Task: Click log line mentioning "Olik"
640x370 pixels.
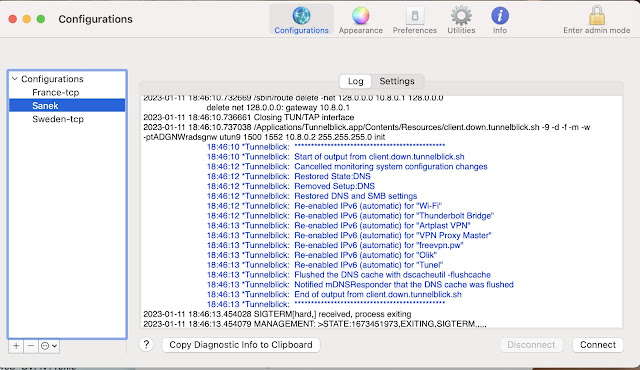Action: click(x=322, y=255)
